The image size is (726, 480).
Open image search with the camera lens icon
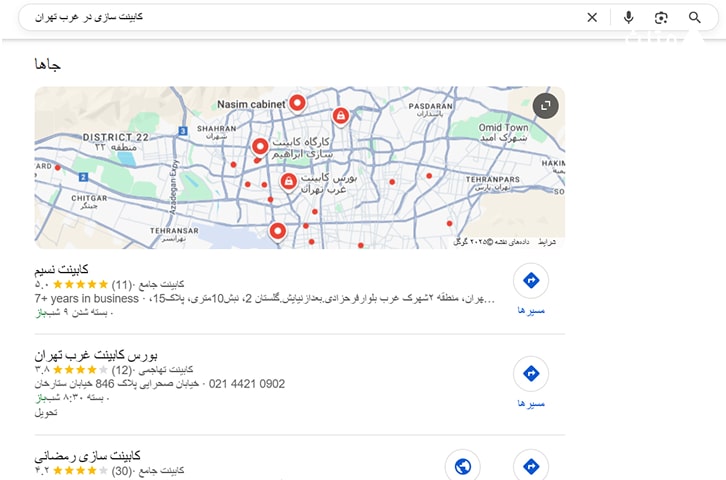661,18
